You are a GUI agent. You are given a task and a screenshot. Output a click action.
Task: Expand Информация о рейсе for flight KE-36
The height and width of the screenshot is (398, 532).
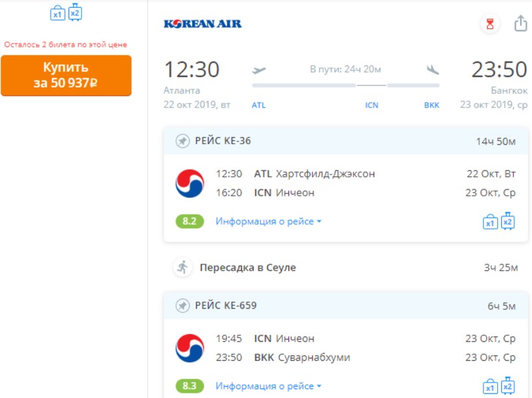(x=269, y=221)
